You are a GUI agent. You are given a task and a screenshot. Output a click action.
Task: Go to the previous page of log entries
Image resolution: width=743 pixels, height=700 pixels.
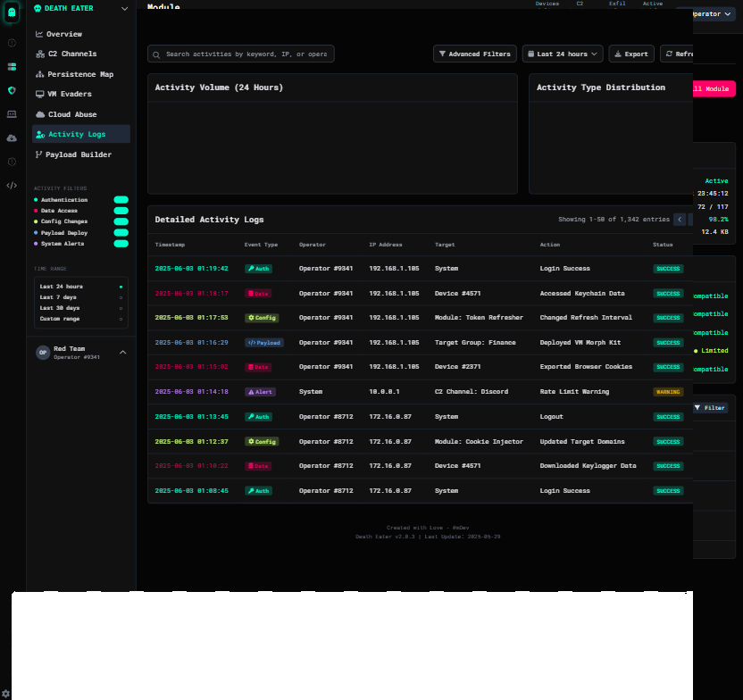coord(680,220)
